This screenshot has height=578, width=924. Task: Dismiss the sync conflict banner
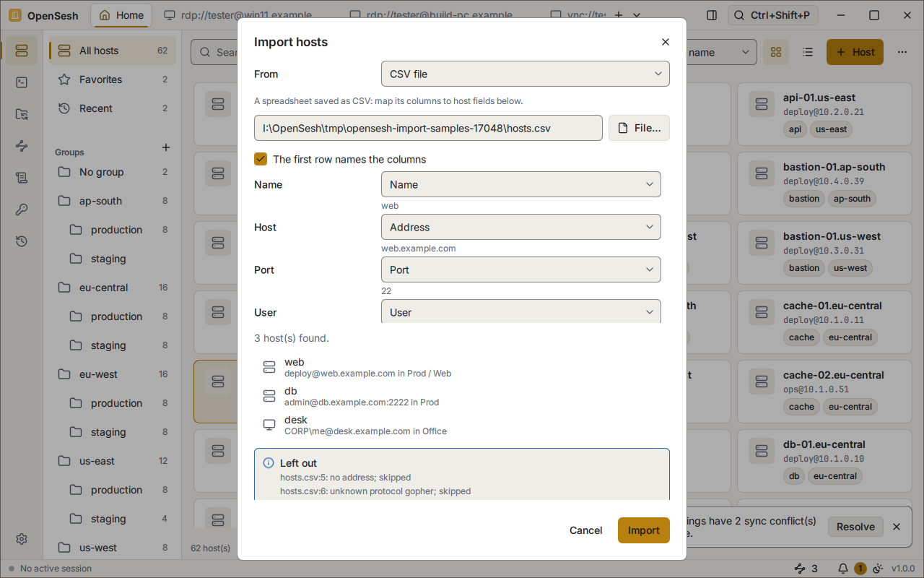(x=897, y=527)
